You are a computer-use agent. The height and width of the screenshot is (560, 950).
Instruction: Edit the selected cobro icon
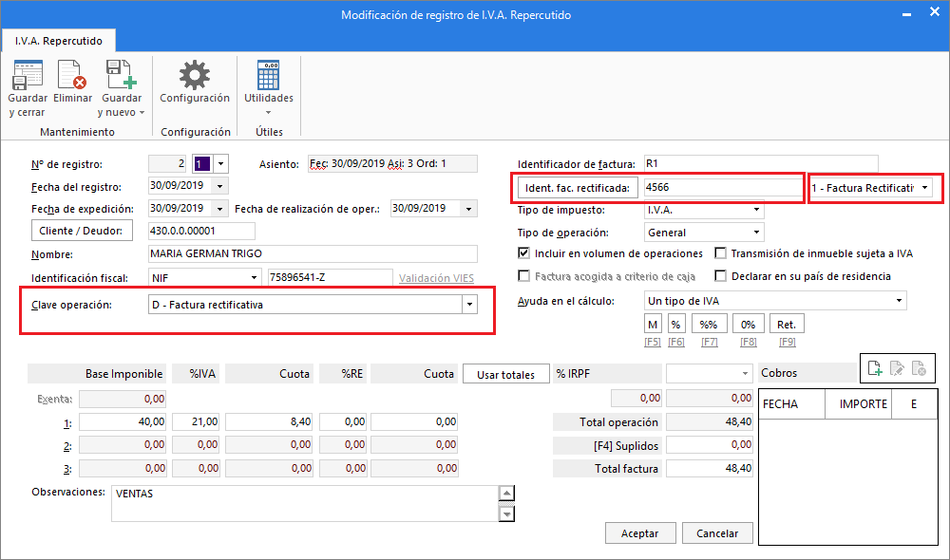pyautogui.click(x=896, y=368)
